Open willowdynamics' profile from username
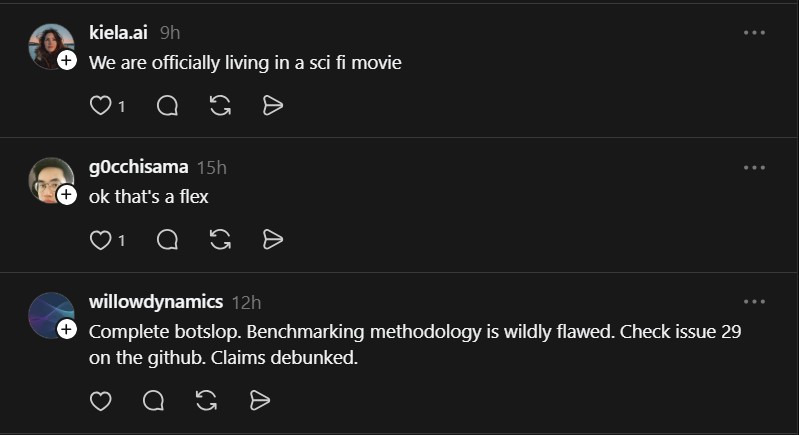This screenshot has height=435, width=799. (155, 301)
